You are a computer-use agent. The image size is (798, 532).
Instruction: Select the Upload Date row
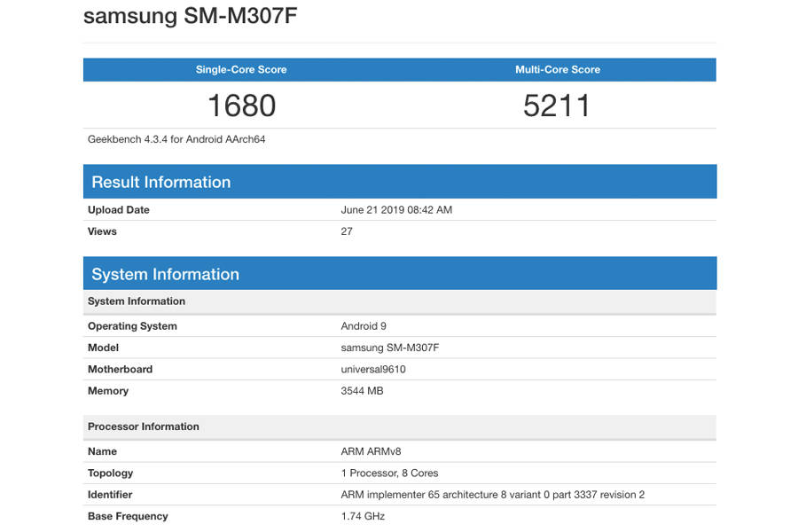point(119,210)
